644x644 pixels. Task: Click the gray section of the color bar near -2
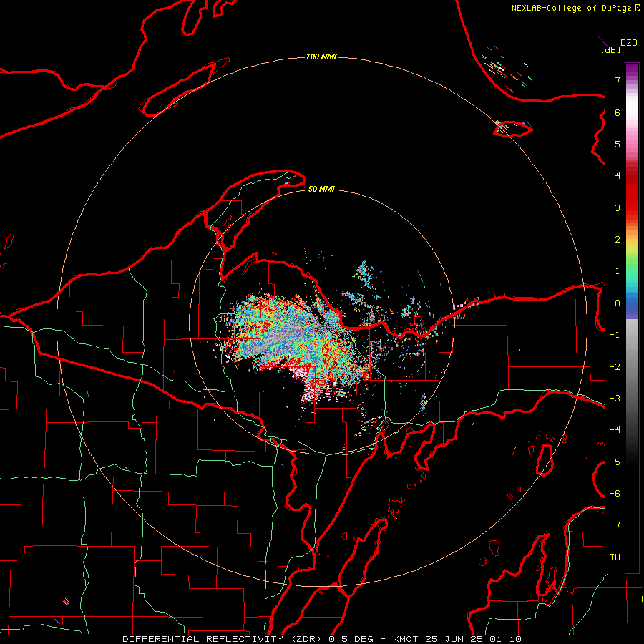[632, 366]
